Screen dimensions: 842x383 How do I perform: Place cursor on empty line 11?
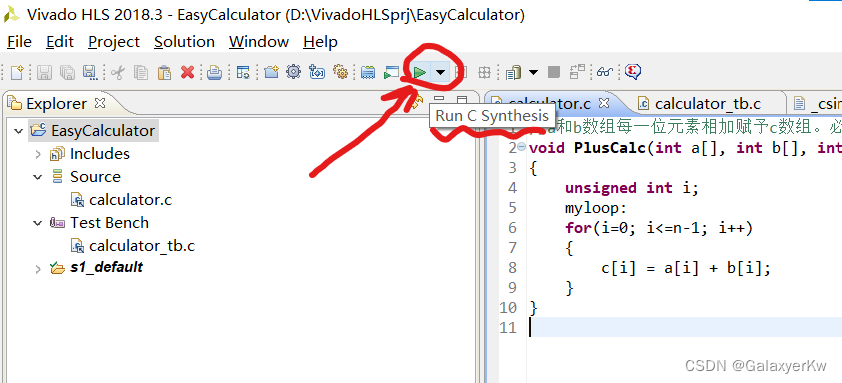[x=685, y=328]
